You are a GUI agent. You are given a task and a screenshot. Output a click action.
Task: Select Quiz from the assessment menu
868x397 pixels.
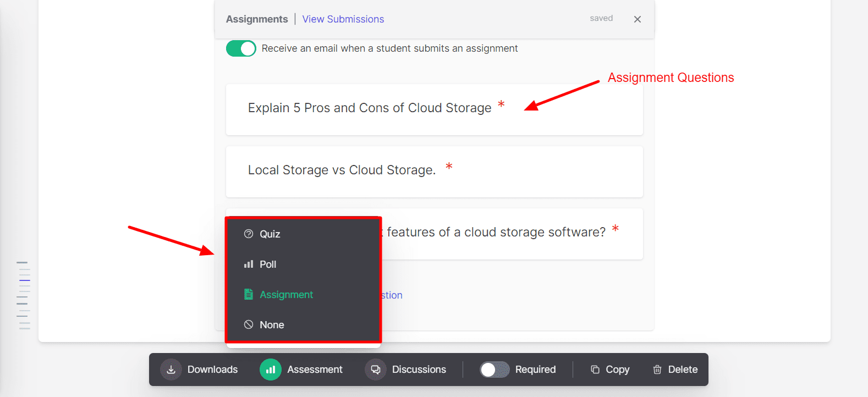tap(270, 234)
